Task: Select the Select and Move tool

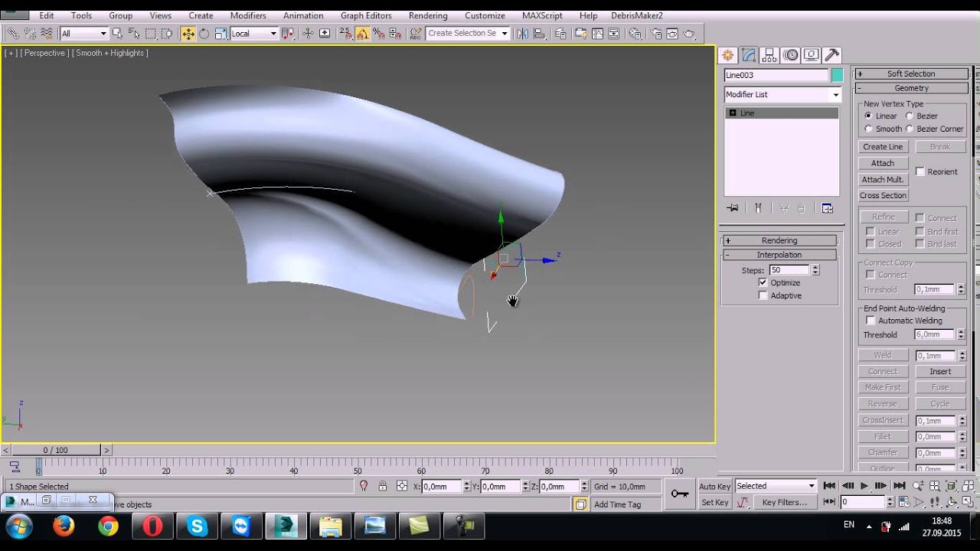Action: (x=188, y=34)
